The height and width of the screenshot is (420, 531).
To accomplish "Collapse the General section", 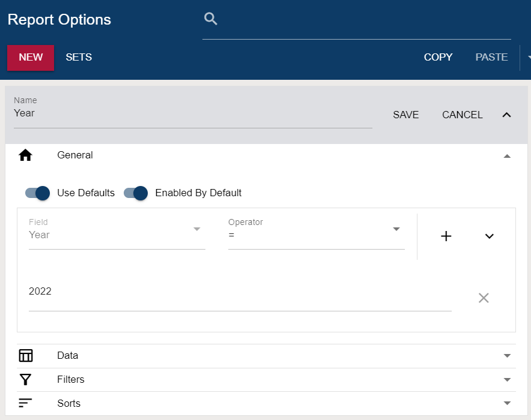I will 507,155.
